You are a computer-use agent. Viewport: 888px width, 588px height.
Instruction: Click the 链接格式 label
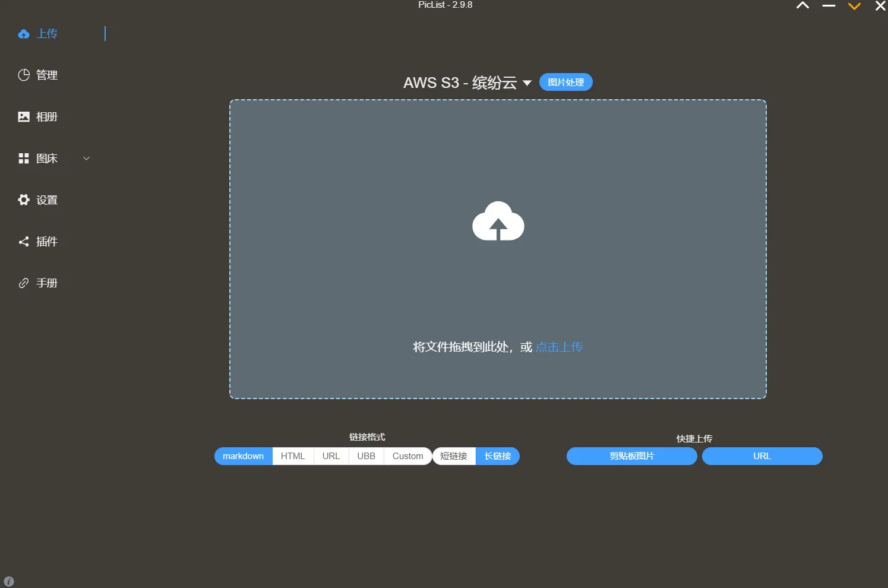(x=367, y=437)
